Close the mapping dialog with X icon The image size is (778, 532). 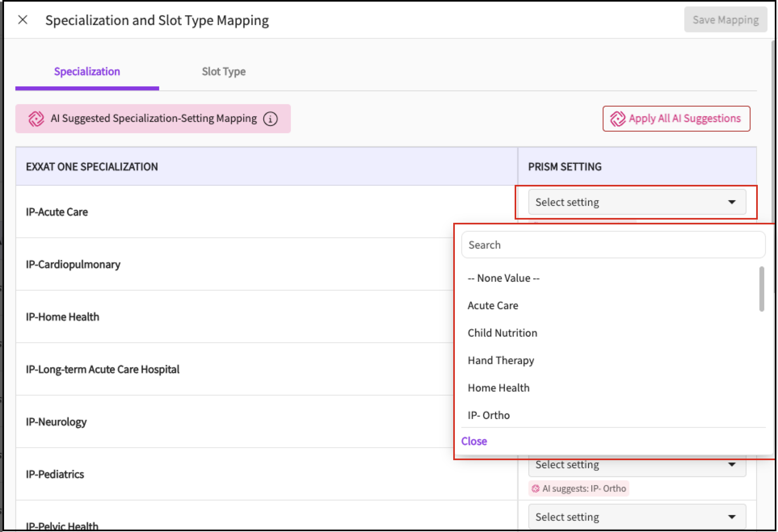(23, 20)
